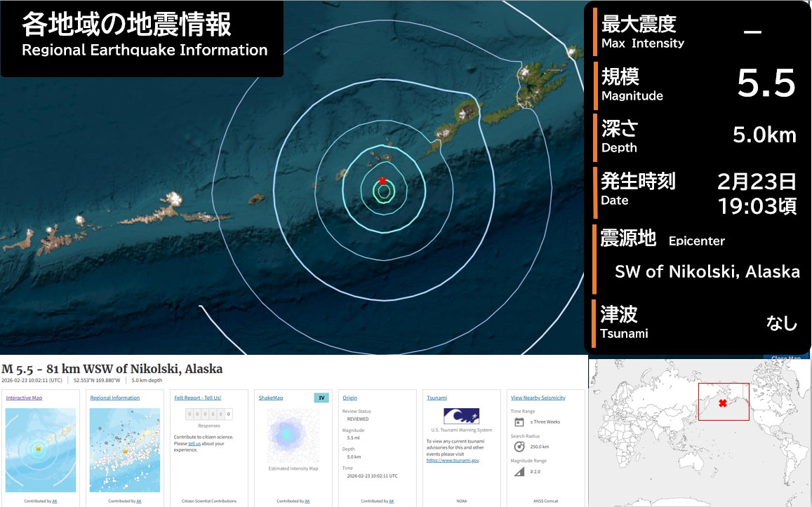The height and width of the screenshot is (507, 812).
Task: Open View Nearby Seismicity
Action: [x=538, y=397]
